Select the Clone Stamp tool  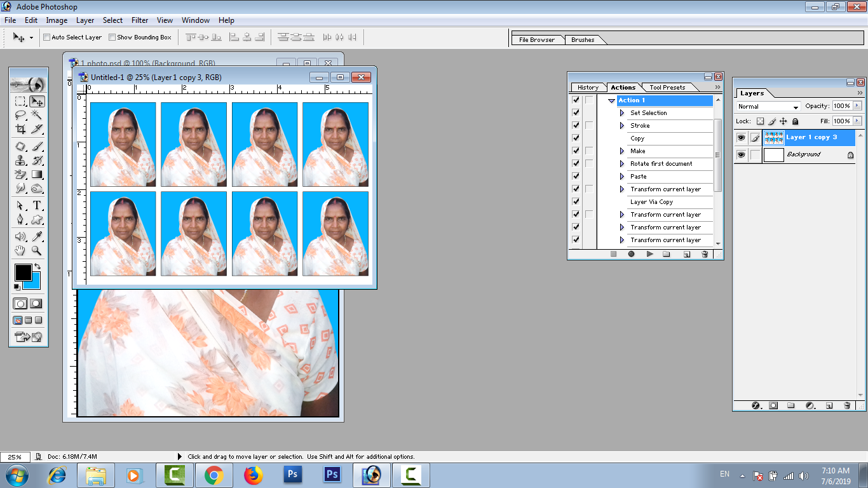click(x=20, y=160)
